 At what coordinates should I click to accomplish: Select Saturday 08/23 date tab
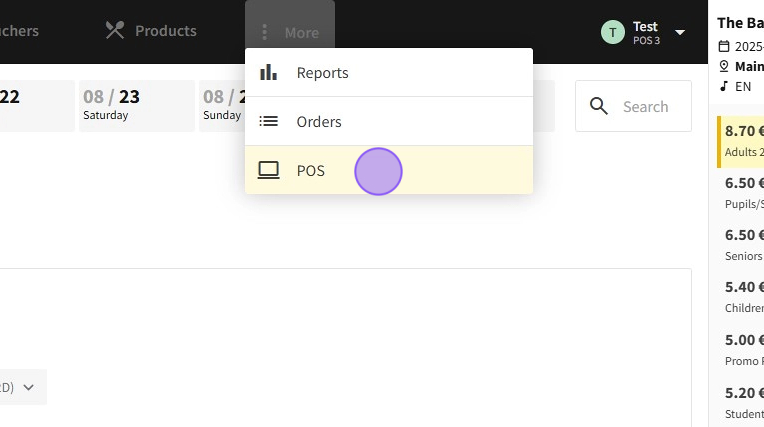pyautogui.click(x=136, y=105)
